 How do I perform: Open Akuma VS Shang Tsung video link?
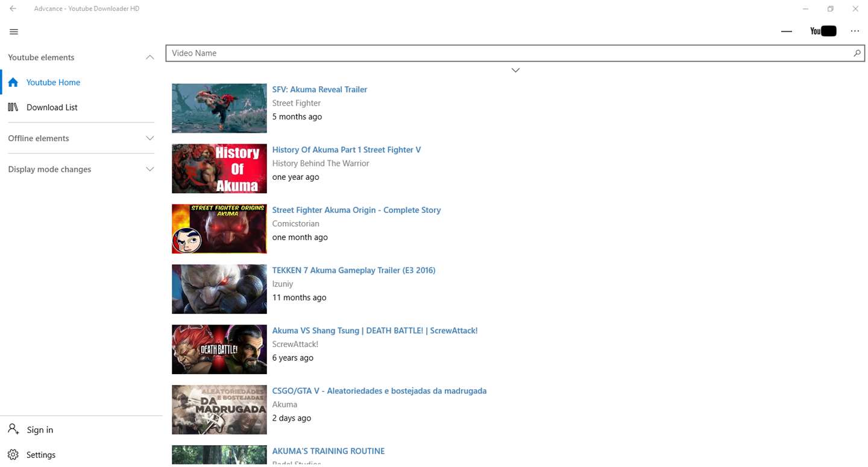(375, 331)
